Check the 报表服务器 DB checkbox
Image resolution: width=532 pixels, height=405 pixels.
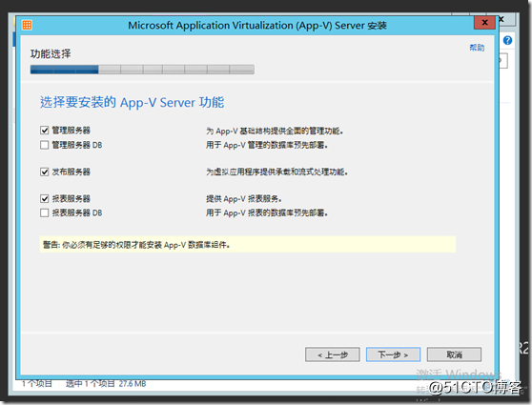coord(45,213)
